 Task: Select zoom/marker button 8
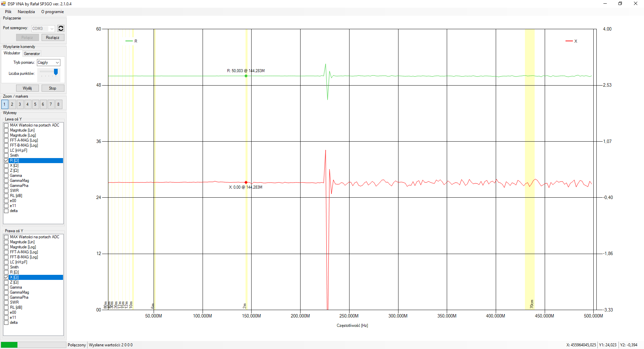[x=58, y=104]
